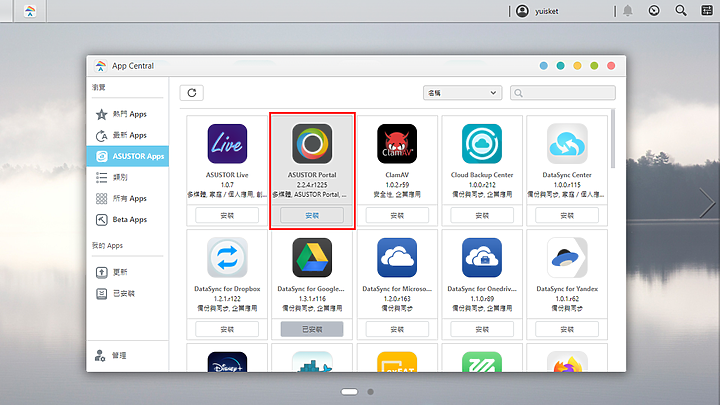The width and height of the screenshot is (720, 405).
Task: Open the widgets grid icon in top bar
Action: (707, 11)
